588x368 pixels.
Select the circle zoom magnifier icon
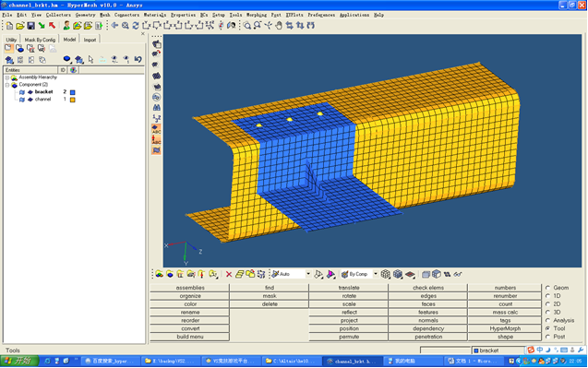point(246,26)
